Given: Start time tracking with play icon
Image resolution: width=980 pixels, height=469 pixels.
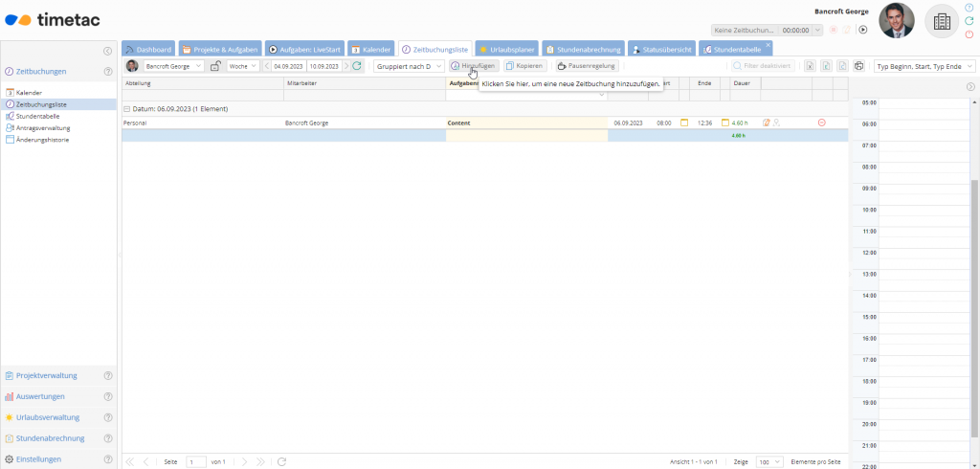Looking at the screenshot, I should click(862, 30).
